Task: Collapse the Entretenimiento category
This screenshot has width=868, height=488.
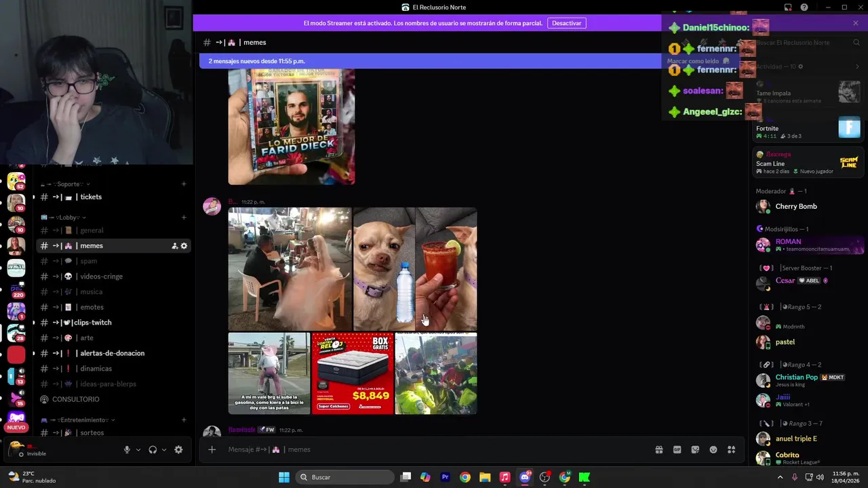Action: pos(78,420)
